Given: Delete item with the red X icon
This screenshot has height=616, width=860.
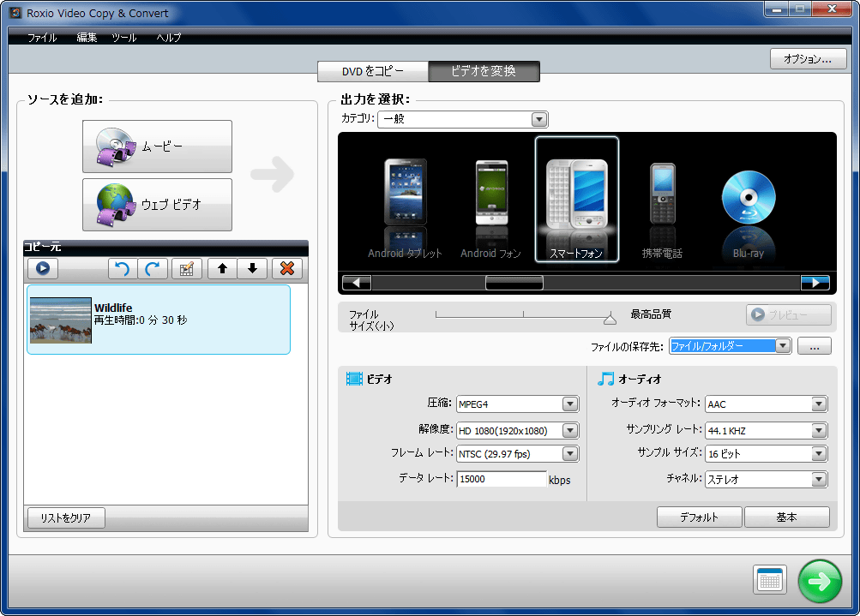Looking at the screenshot, I should tap(287, 268).
